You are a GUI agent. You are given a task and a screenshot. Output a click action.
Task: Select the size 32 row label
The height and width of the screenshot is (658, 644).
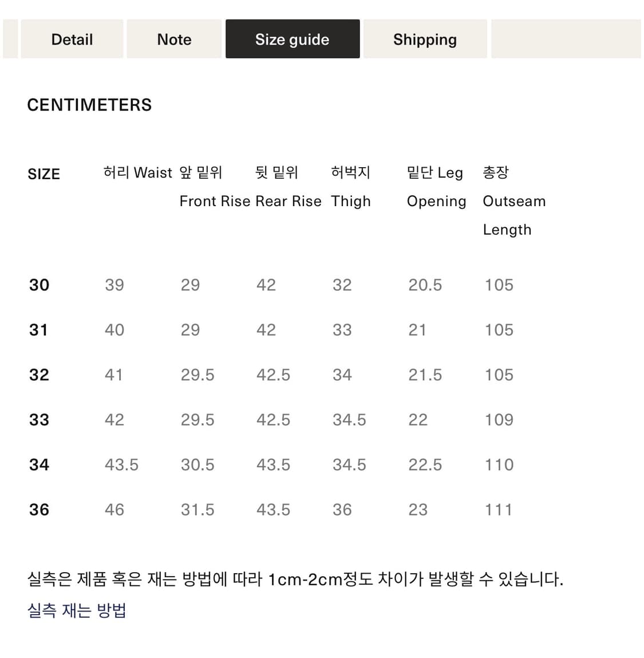point(39,374)
